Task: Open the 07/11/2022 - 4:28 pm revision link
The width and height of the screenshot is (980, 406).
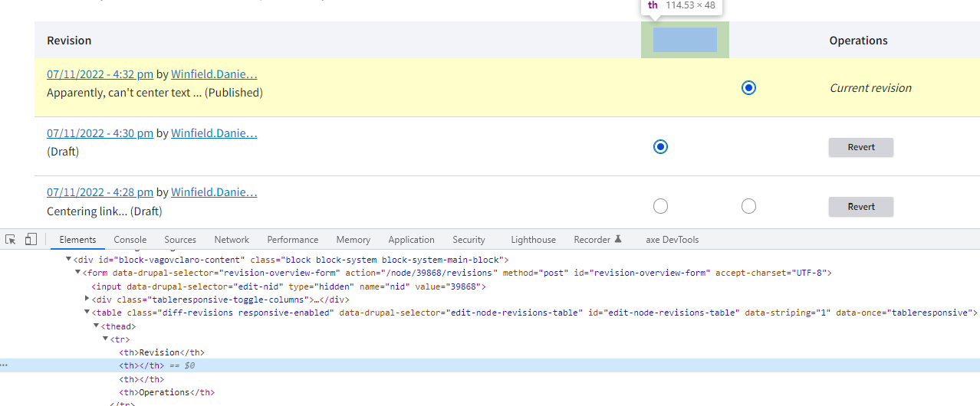Action: click(100, 192)
